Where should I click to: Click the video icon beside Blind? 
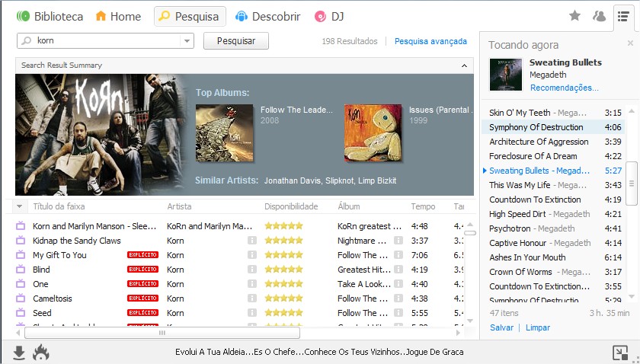pos(21,270)
